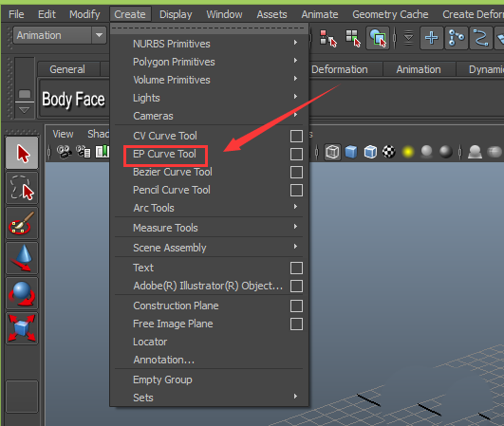Open the viewport View menu
The width and height of the screenshot is (504, 426).
(x=63, y=134)
